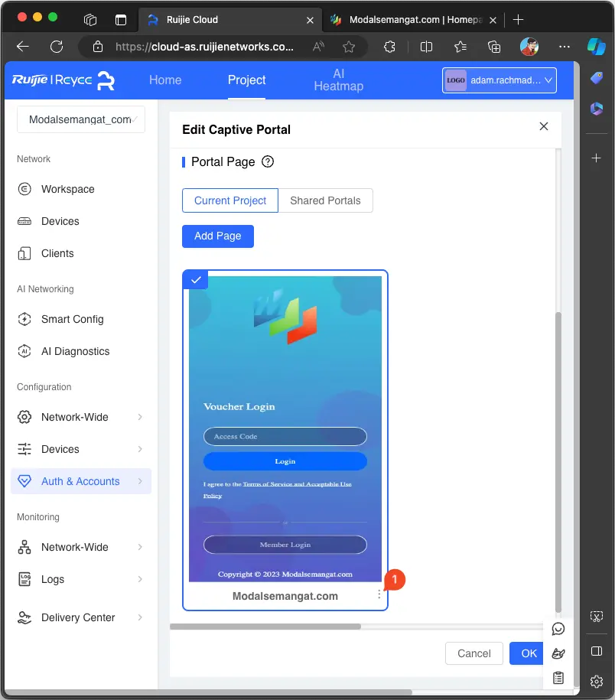Click the Ruijie Reyee logo
Screen dimensions: 615x700
click(x=63, y=80)
